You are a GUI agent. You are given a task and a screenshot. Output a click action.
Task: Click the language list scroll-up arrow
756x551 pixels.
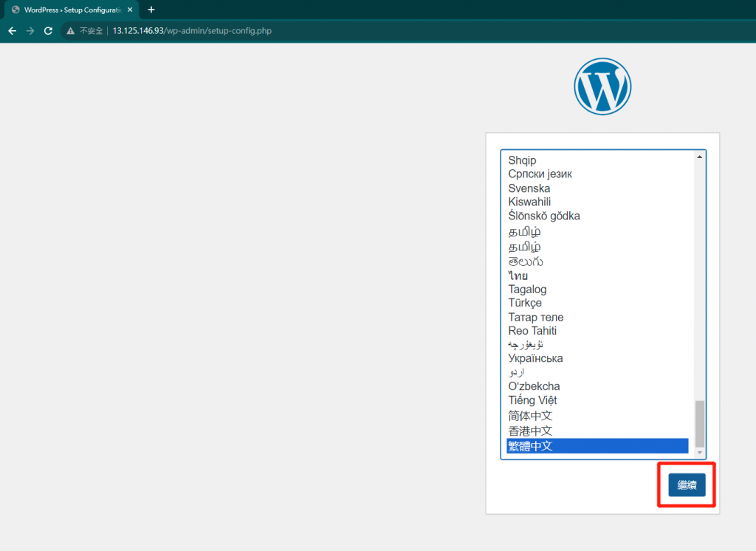pos(700,157)
